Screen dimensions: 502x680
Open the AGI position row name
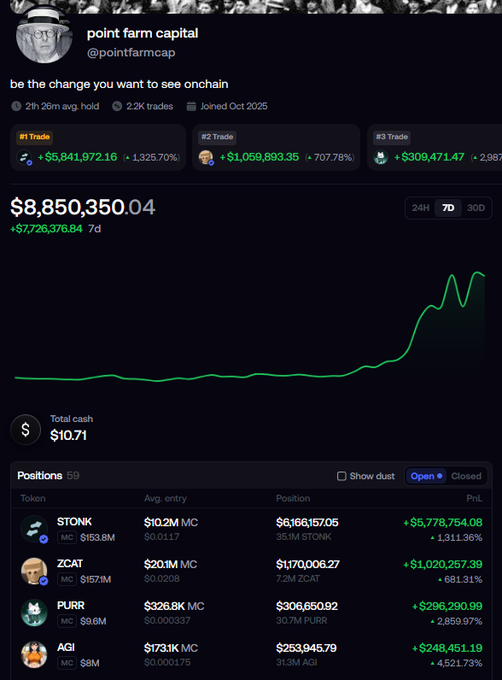66,647
